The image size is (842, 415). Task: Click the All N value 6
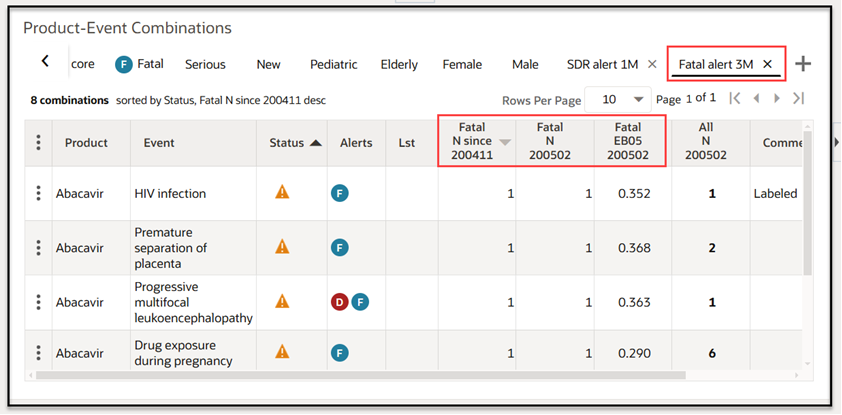coord(712,353)
